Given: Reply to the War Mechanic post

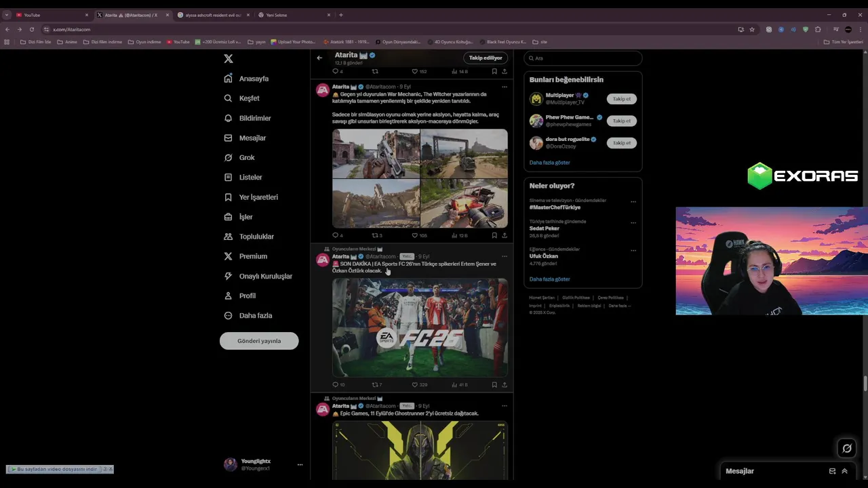Looking at the screenshot, I should [335, 235].
